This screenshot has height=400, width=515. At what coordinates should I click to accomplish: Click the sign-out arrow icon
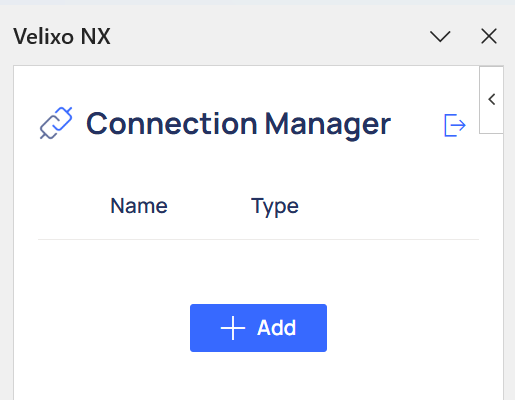click(x=455, y=125)
